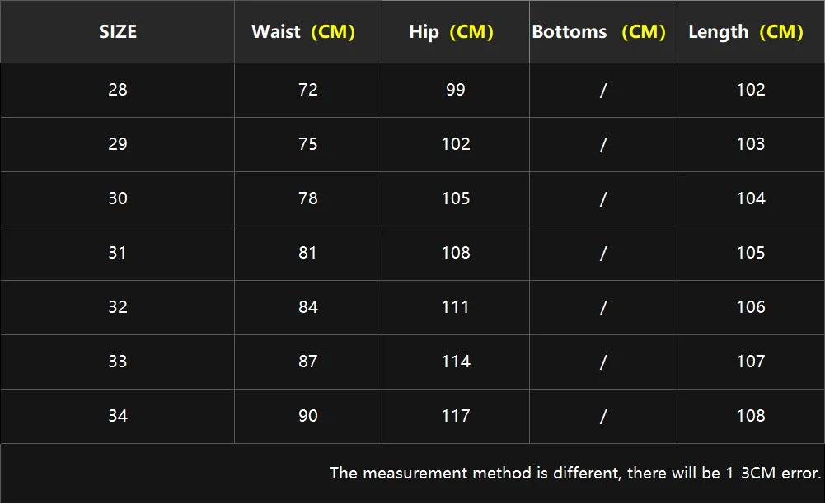The height and width of the screenshot is (504, 825).
Task: Click length value 105
Action: click(x=751, y=253)
